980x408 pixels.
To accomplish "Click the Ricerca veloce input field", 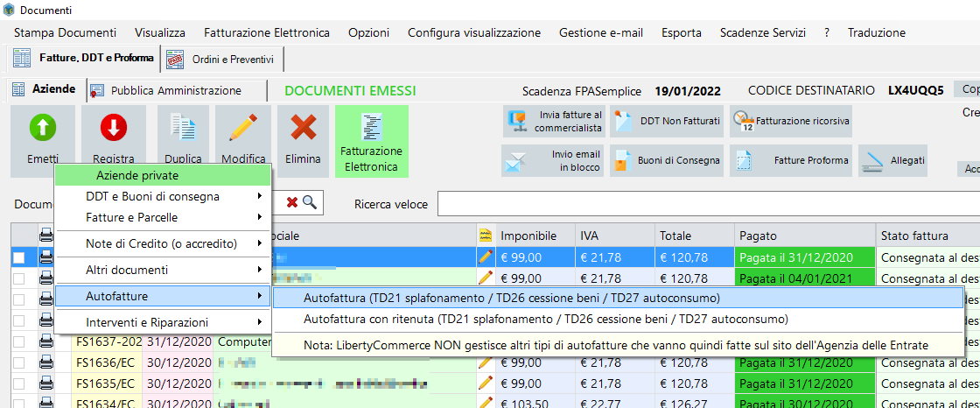I will [x=700, y=204].
